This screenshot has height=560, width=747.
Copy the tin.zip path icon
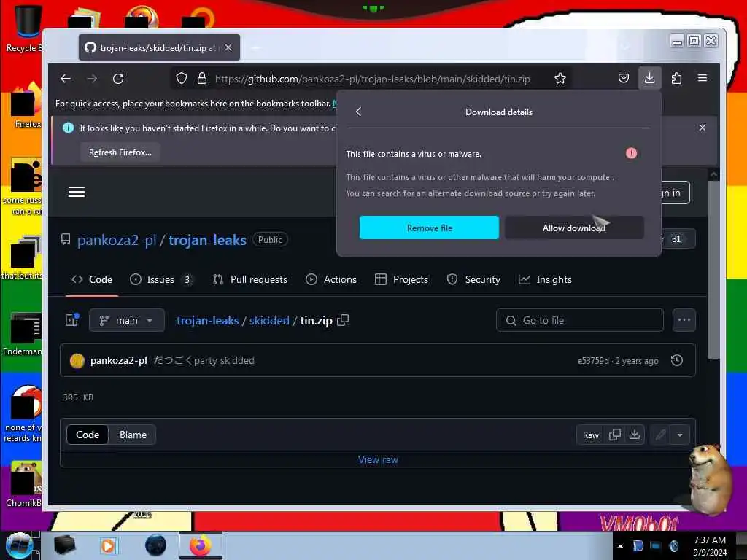click(343, 321)
